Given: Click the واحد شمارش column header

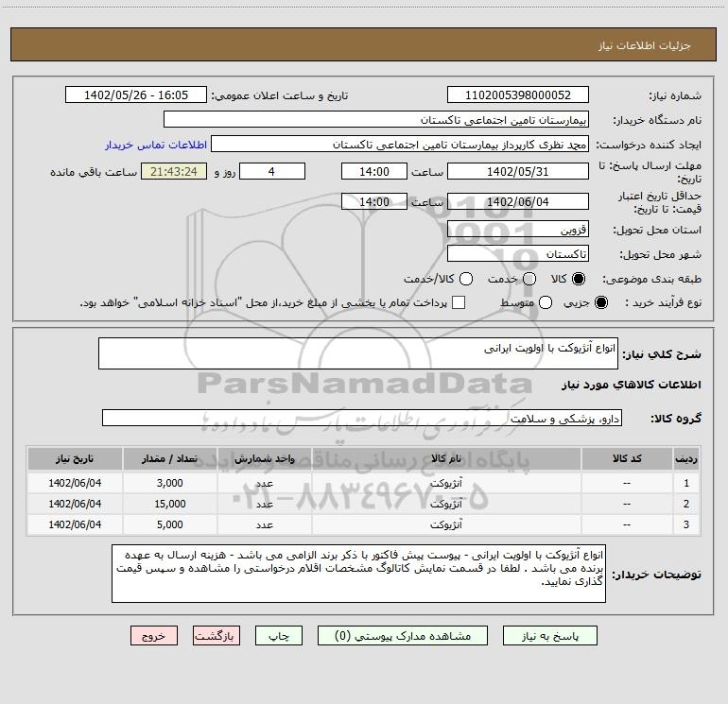Looking at the screenshot, I should pyautogui.click(x=264, y=459).
